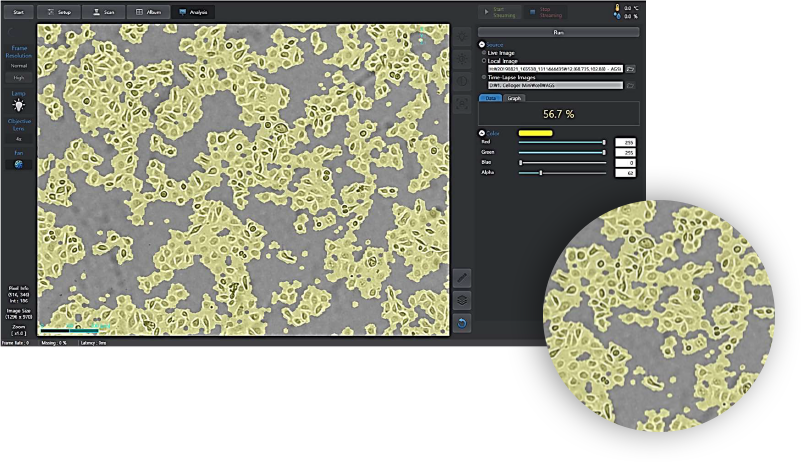804x465 pixels.
Task: Select the 4x objective lens button
Action: click(x=18, y=139)
